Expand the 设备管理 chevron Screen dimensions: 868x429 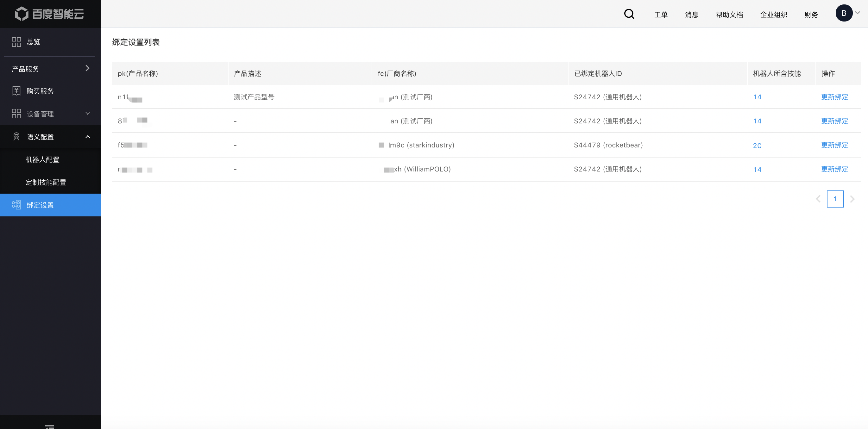click(x=88, y=114)
